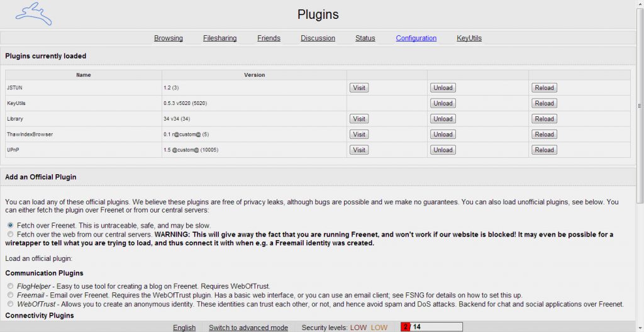The height and width of the screenshot is (332, 644).
Task: Visit the UPnP plugin
Action: [x=359, y=150]
